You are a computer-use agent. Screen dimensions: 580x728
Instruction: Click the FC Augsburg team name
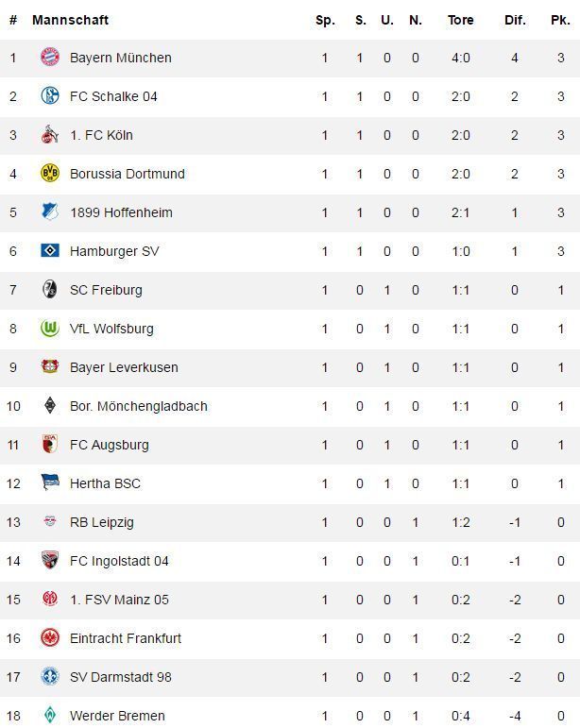click(x=109, y=445)
